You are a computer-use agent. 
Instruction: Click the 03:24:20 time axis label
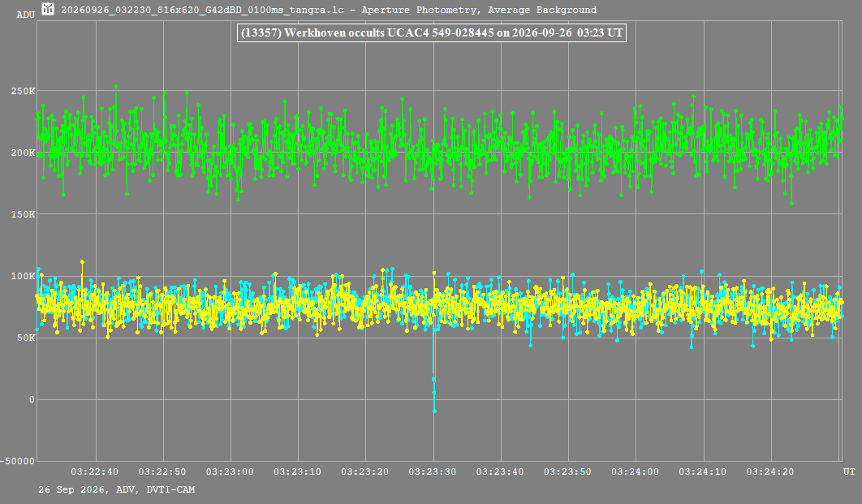click(x=770, y=472)
